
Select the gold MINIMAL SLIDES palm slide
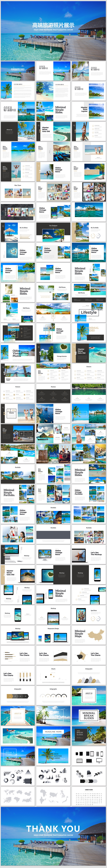[x=89, y=333]
